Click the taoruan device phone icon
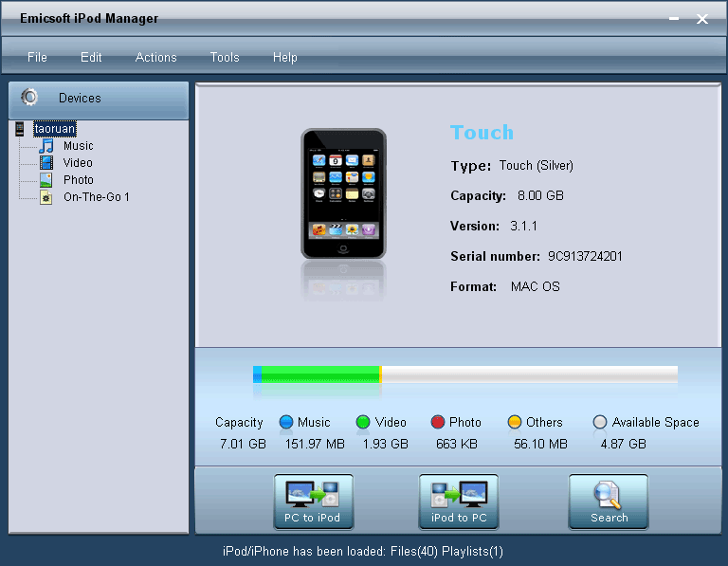The height and width of the screenshot is (566, 728). [x=20, y=129]
